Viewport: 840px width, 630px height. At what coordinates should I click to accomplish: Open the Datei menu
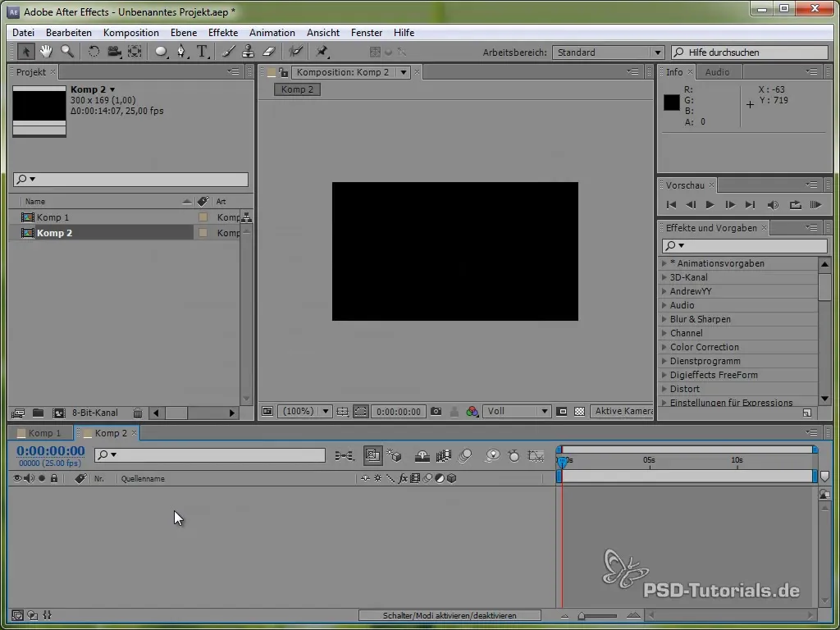pos(23,33)
